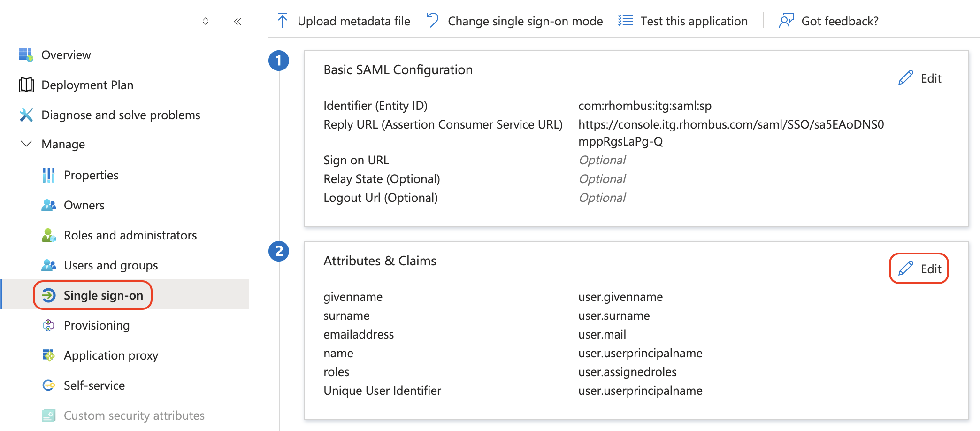Click the Attributes & Claims heading

pos(380,261)
